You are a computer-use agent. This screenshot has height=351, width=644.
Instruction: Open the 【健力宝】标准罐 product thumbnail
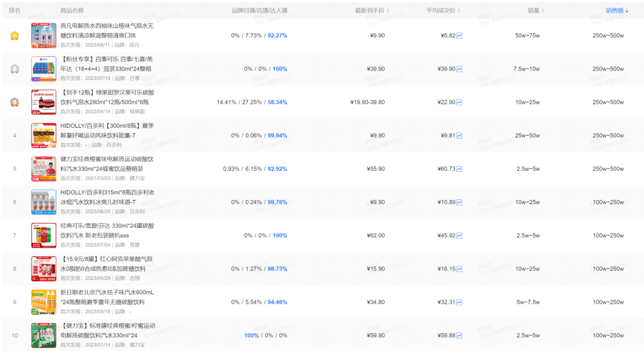pyautogui.click(x=44, y=335)
